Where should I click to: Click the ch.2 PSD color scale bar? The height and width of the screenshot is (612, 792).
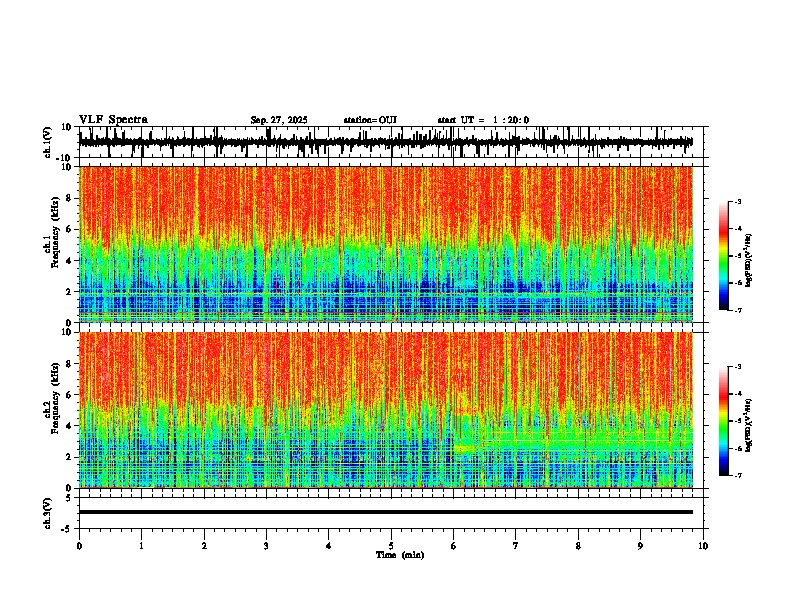click(x=723, y=421)
